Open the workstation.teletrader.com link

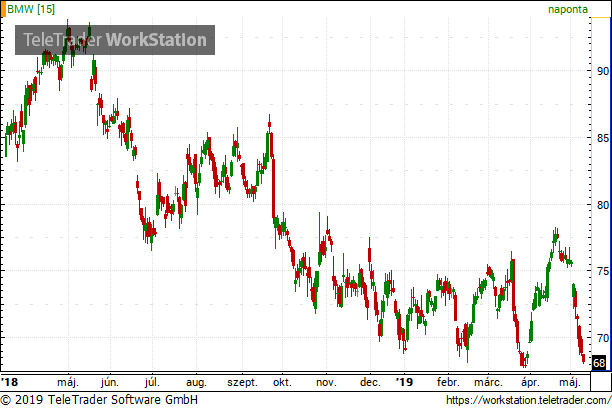point(529,400)
